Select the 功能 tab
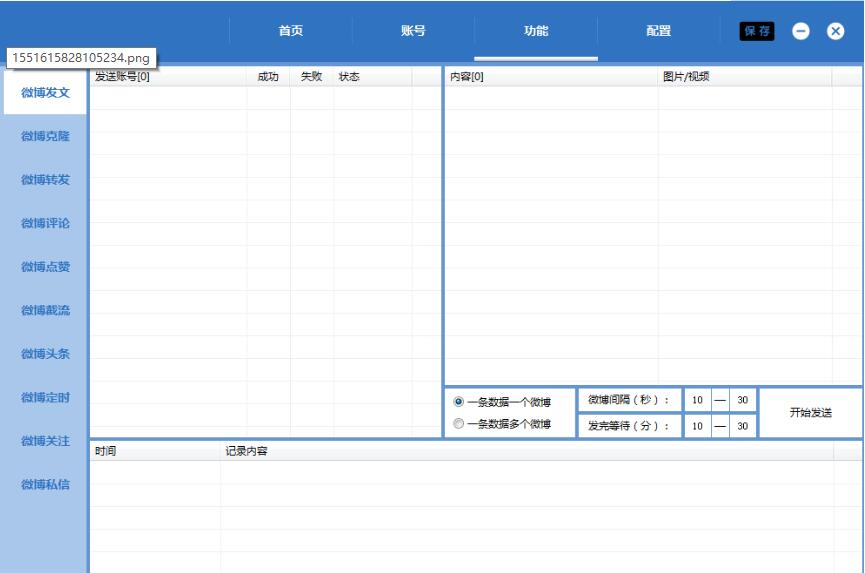This screenshot has height=573, width=865. 536,31
